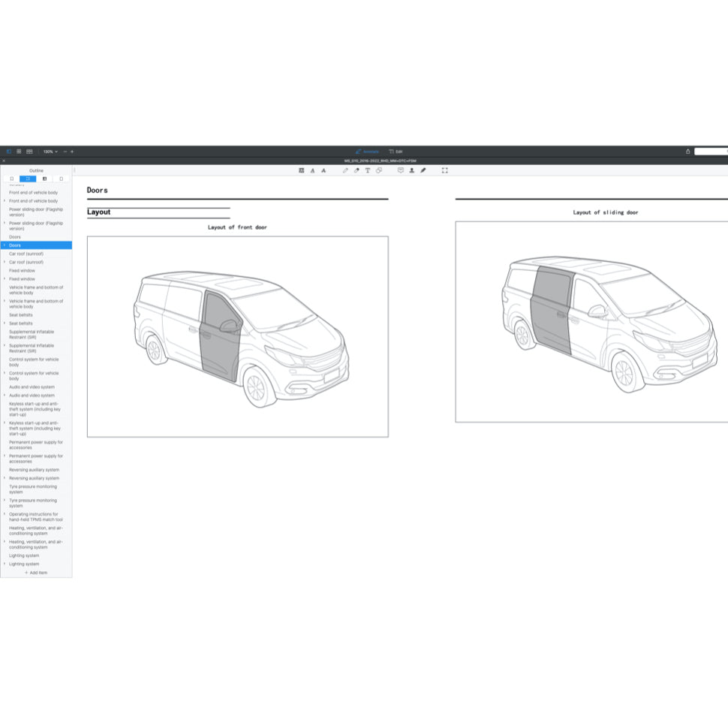Select the text annotation tool in the toolbar
Image resolution: width=728 pixels, height=728 pixels.
point(368,170)
